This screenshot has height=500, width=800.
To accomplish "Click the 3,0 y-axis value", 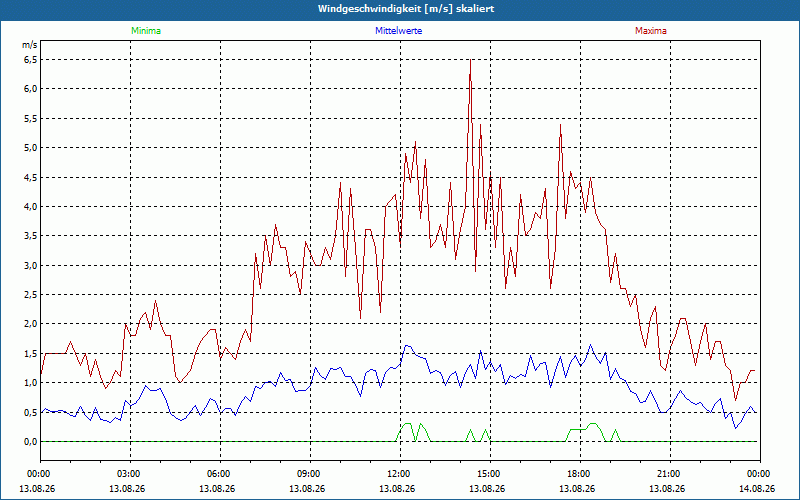I will (31, 265).
